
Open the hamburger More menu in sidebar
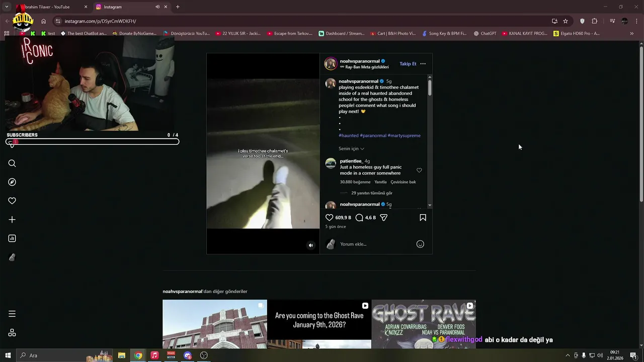[x=12, y=314]
